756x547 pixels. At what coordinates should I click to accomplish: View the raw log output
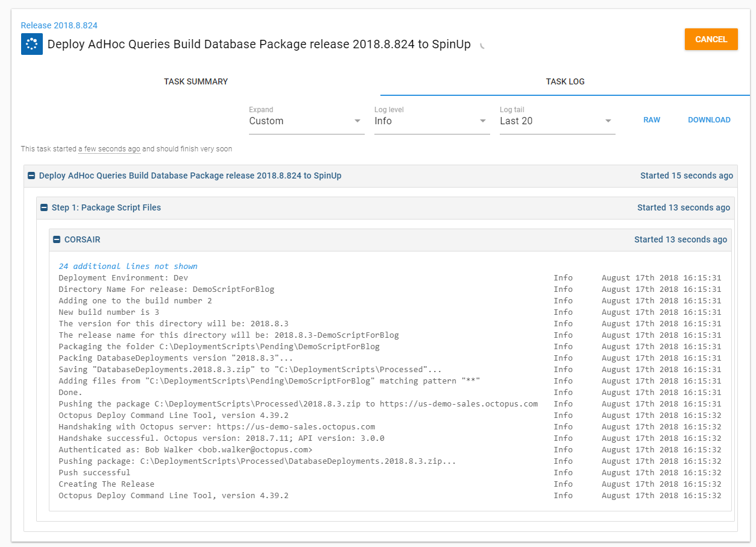click(652, 120)
